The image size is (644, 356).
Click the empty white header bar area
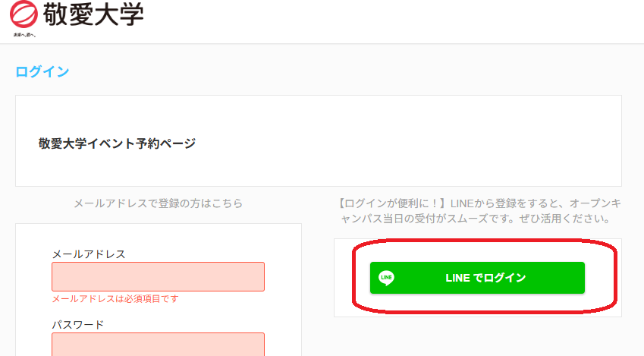390,21
